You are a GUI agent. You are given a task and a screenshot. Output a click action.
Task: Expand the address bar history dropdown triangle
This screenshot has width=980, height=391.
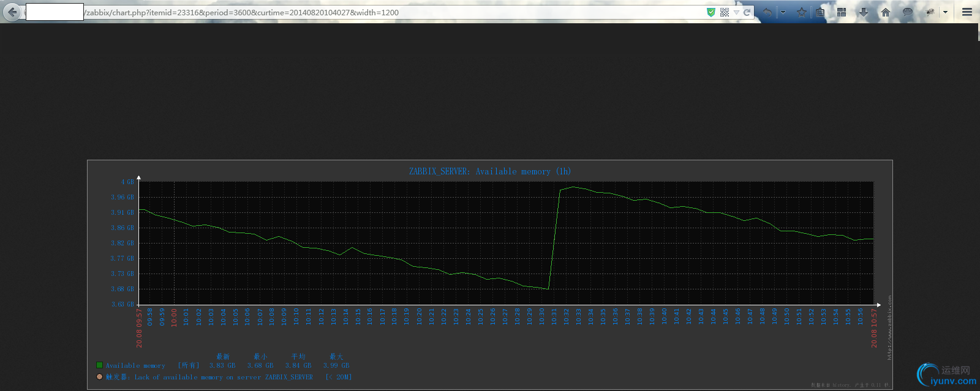pos(736,12)
